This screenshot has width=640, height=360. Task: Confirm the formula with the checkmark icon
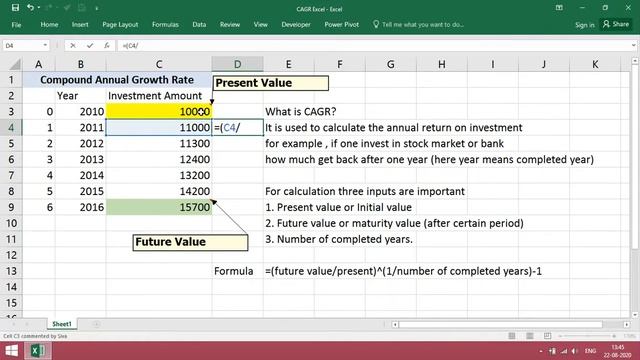coord(90,45)
